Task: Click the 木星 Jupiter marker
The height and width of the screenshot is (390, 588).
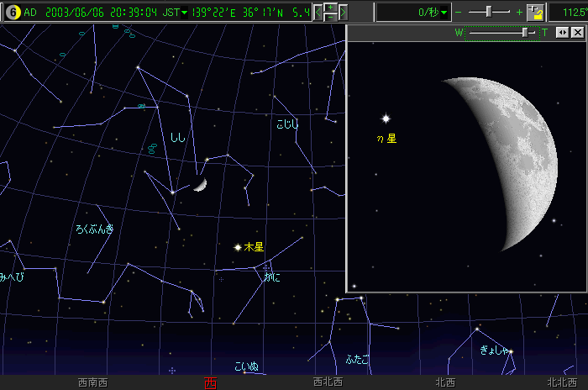Action: pyautogui.click(x=238, y=247)
